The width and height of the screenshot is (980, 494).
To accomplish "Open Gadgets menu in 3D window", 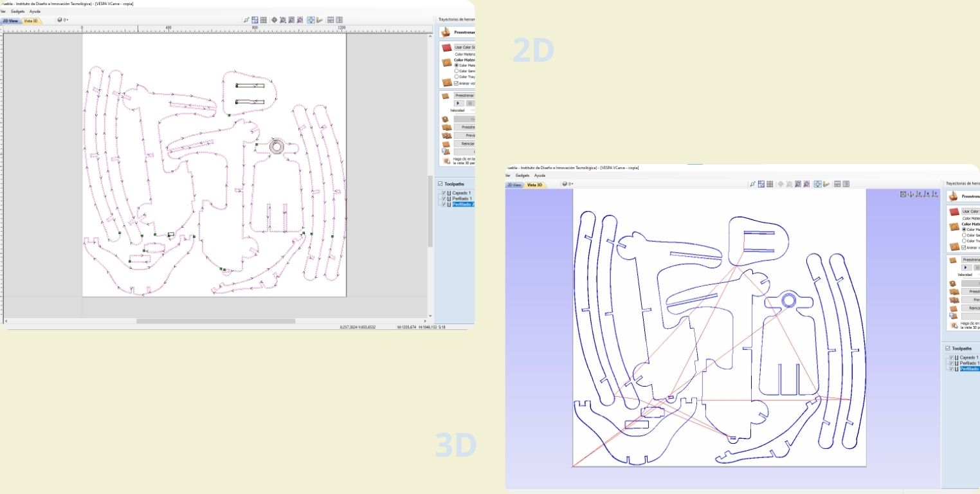I will tap(522, 175).
